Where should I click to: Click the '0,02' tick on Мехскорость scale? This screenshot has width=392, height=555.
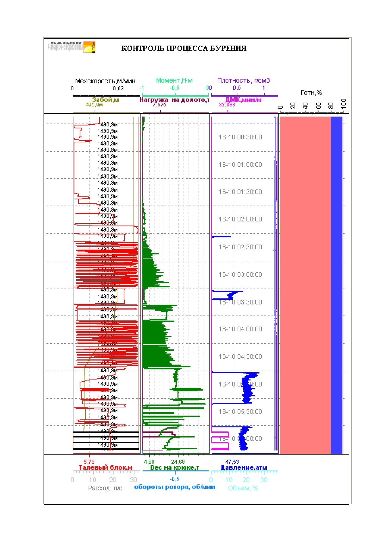tap(118, 88)
